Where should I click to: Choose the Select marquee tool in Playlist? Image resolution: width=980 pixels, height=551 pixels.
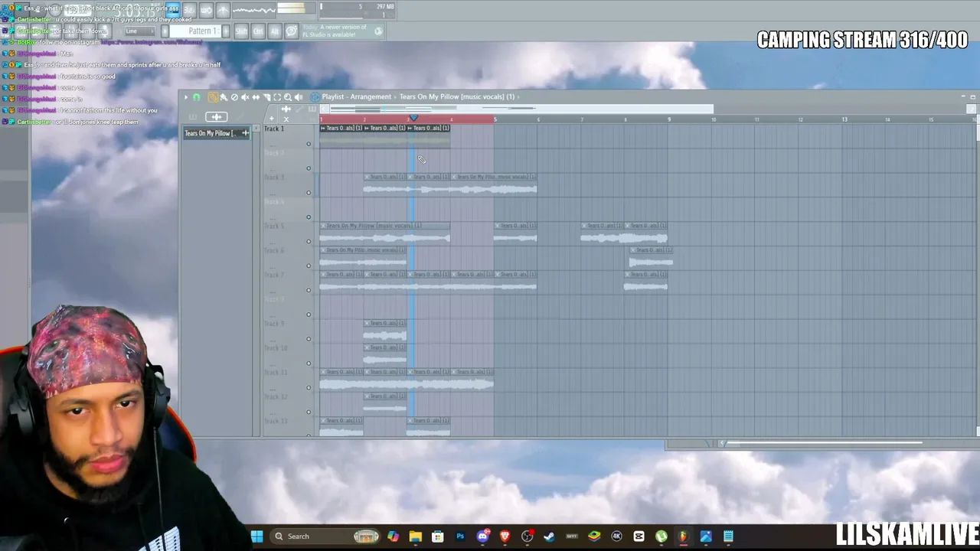point(277,97)
